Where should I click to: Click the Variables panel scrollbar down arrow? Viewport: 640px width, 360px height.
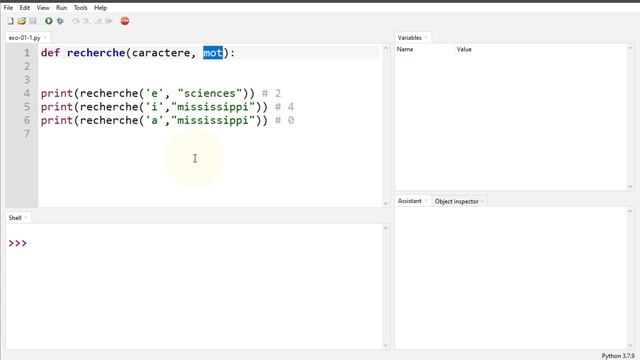(630, 187)
